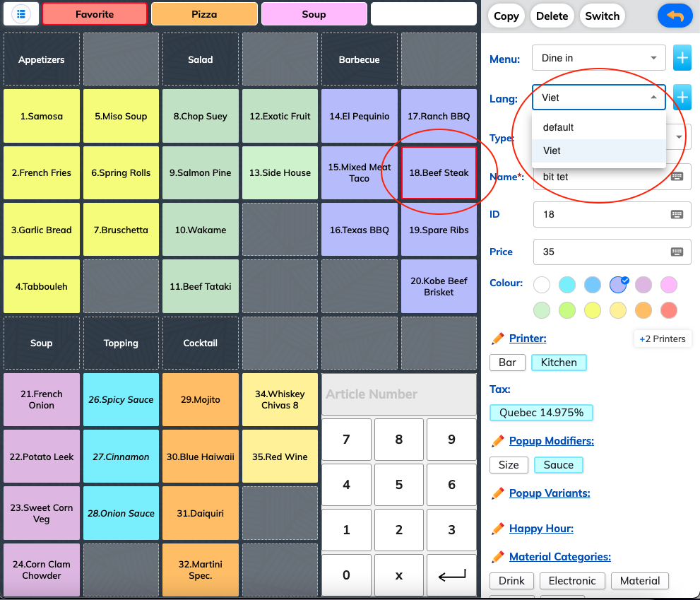
Task: Open the Printer link
Action: [x=528, y=339]
